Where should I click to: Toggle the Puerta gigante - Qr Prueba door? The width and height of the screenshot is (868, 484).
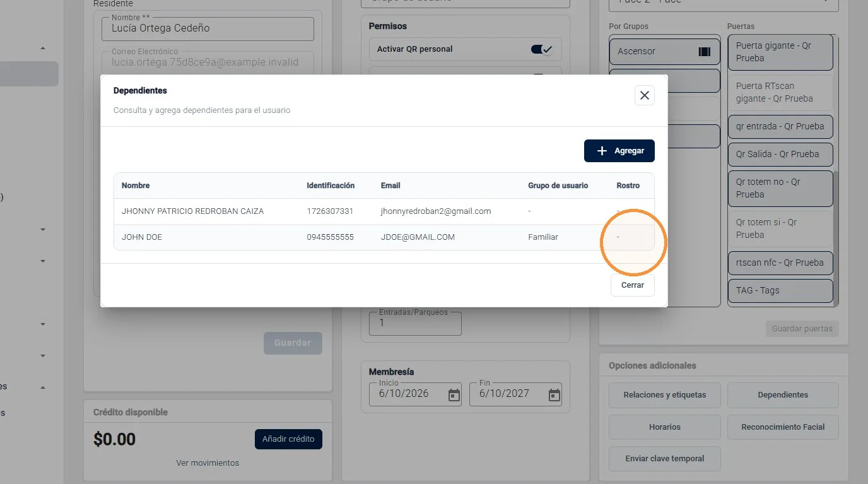tap(780, 52)
